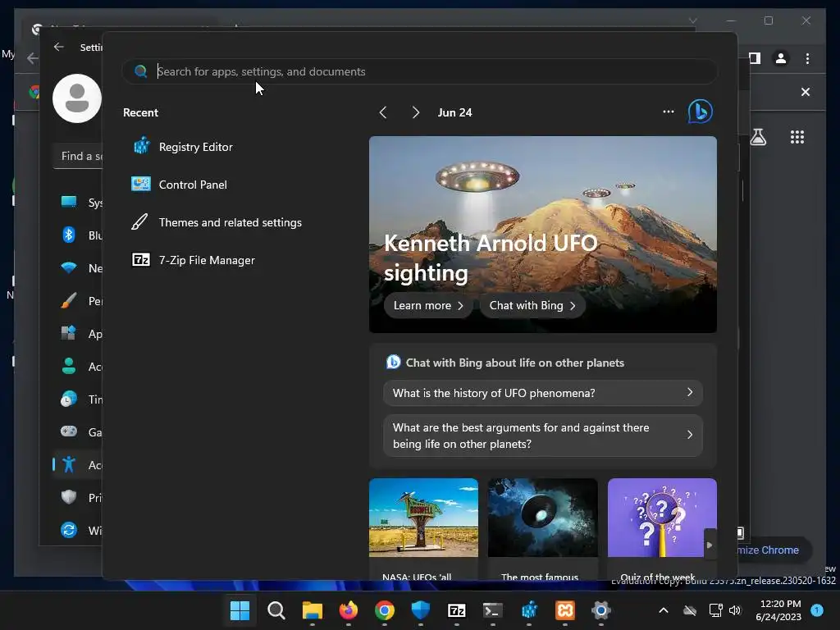Open Terminal from taskbar

coord(493,610)
